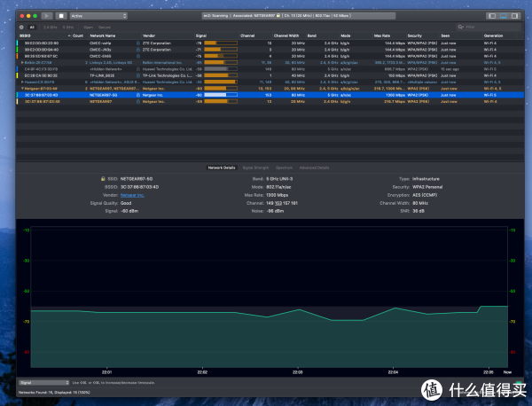Sort table by Count column
The image size is (532, 406).
pos(78,35)
